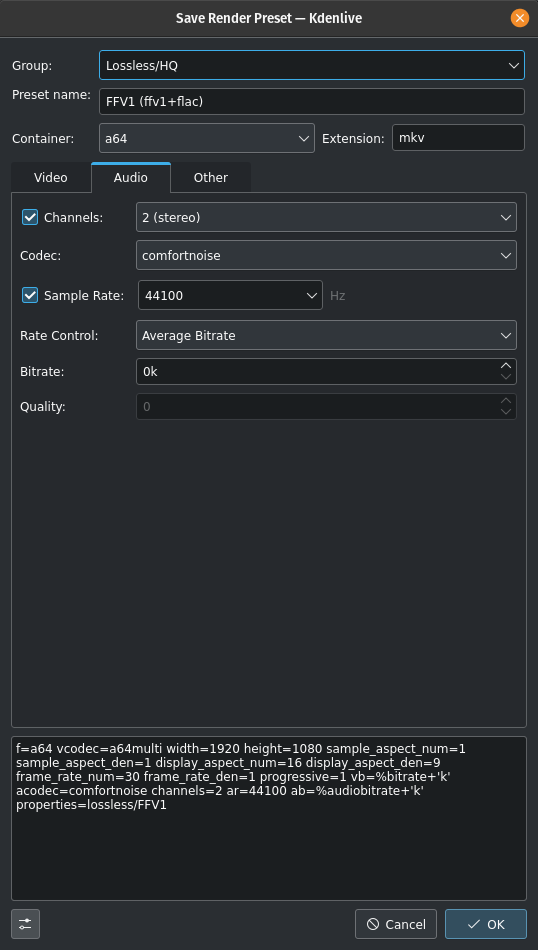
Task: Open the Sample Rate 44100 dropdown
Action: (230, 295)
